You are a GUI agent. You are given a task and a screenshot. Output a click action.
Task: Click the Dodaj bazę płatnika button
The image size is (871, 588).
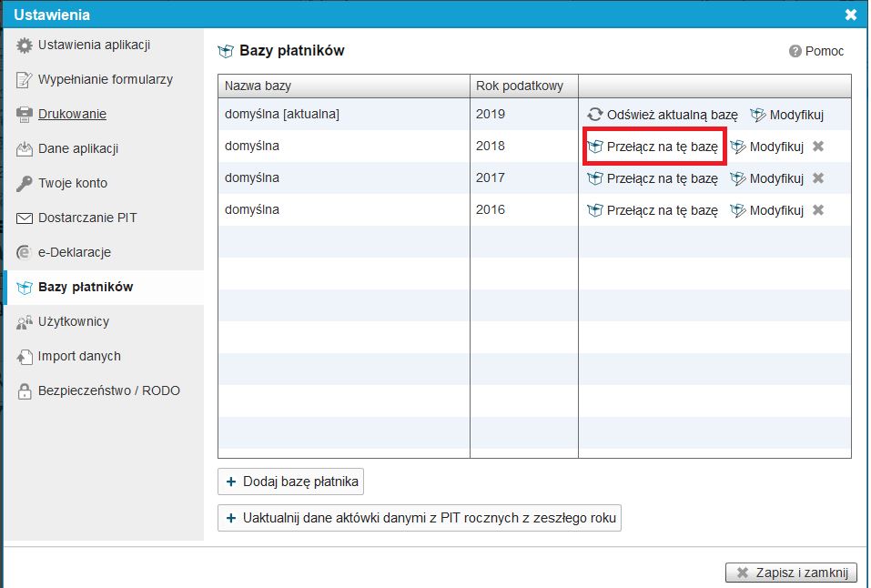[291, 482]
